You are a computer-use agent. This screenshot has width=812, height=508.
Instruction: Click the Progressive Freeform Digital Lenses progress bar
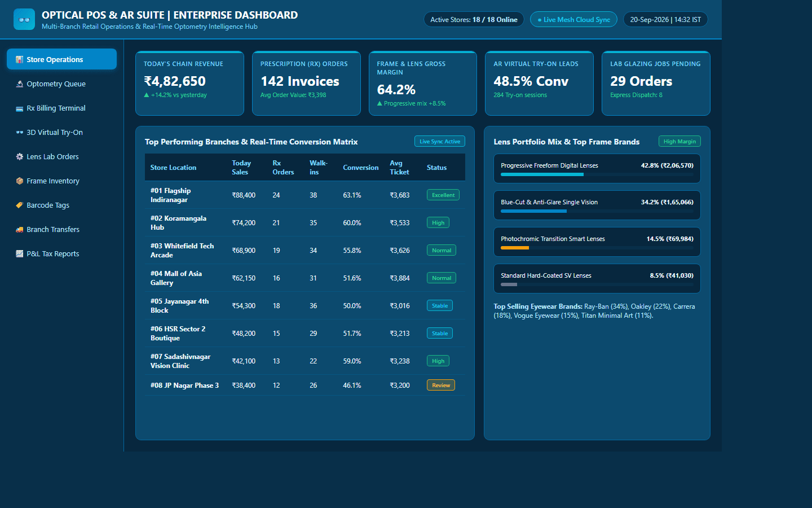(x=597, y=174)
